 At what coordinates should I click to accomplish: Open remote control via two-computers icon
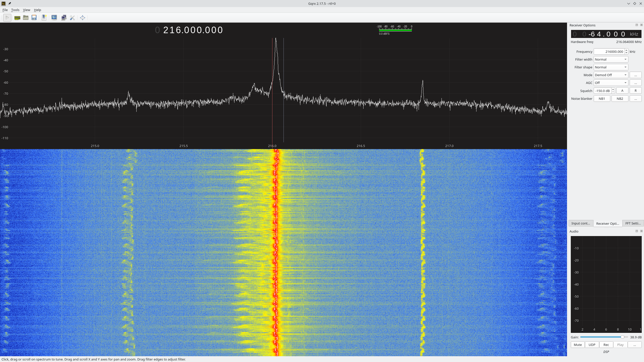(64, 18)
